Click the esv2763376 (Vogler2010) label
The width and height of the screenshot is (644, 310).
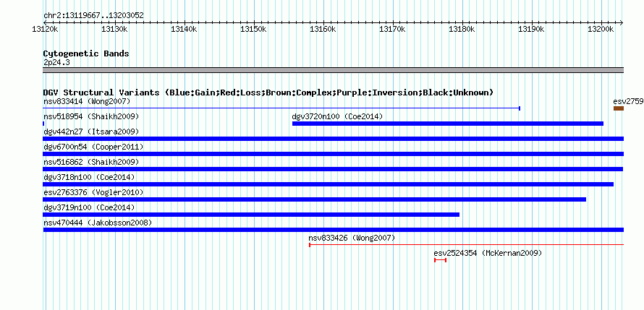click(x=93, y=192)
